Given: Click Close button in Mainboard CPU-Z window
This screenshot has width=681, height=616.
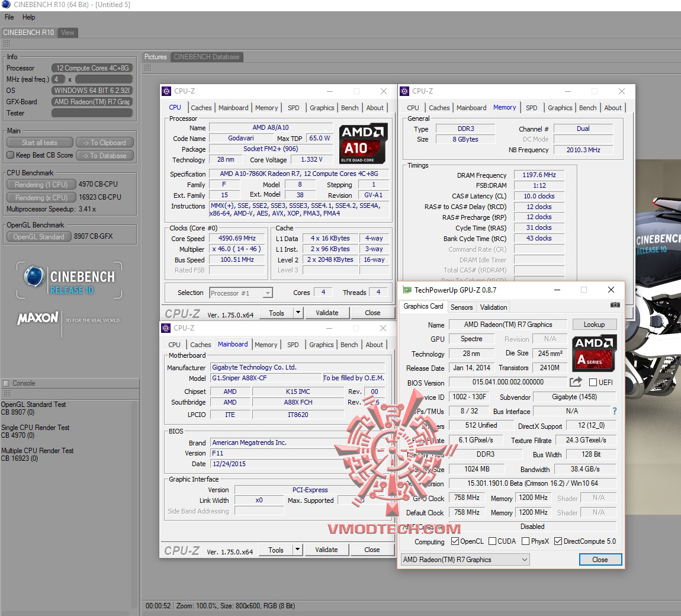Looking at the screenshot, I should point(372,550).
